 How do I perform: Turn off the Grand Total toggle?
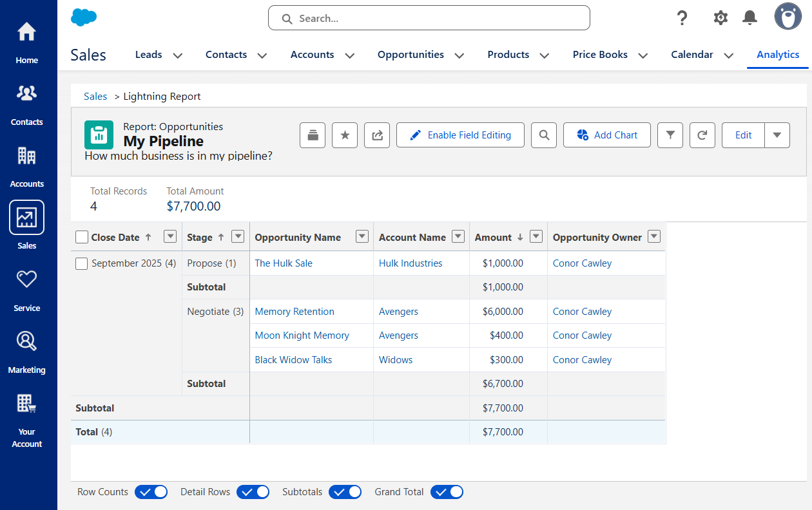(x=447, y=491)
